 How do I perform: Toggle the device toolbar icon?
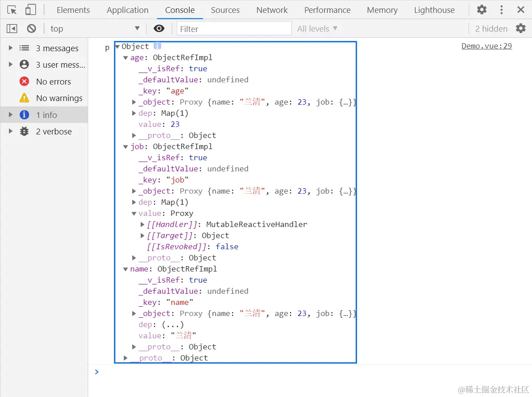pyautogui.click(x=31, y=10)
